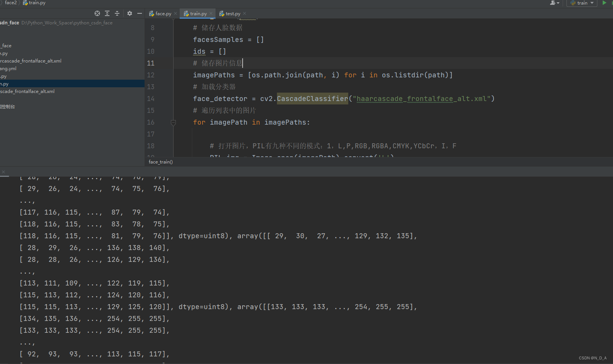613x364 pixels.
Task: Close the run output panel tab
Action: [3, 172]
